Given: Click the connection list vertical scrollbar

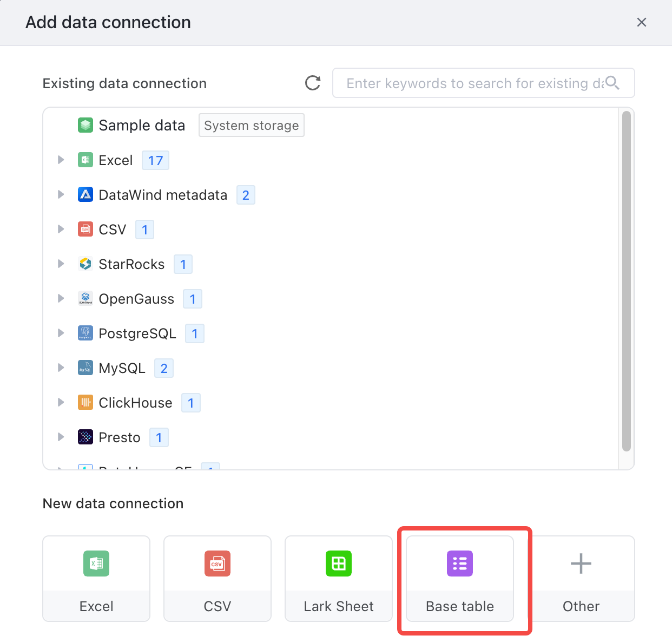Looking at the screenshot, I should pyautogui.click(x=627, y=281).
